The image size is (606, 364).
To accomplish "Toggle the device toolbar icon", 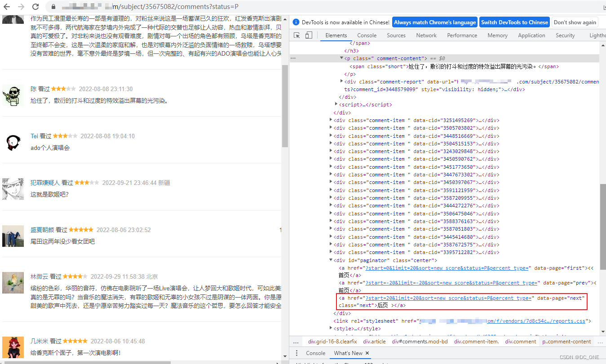I will pyautogui.click(x=309, y=35).
